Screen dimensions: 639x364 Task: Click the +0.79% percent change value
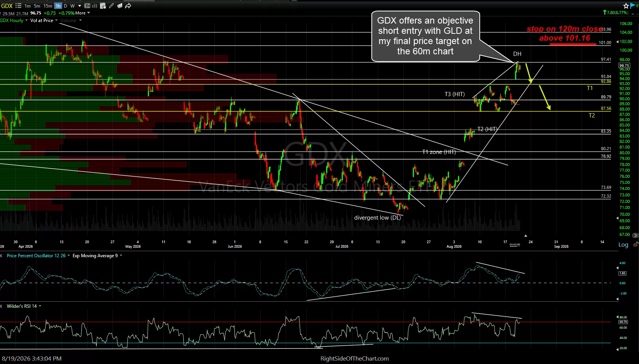tap(66, 13)
